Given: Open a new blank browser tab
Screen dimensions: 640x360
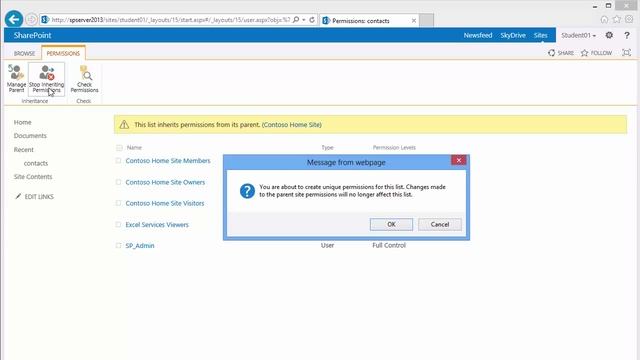Looking at the screenshot, I should click(x=426, y=20).
